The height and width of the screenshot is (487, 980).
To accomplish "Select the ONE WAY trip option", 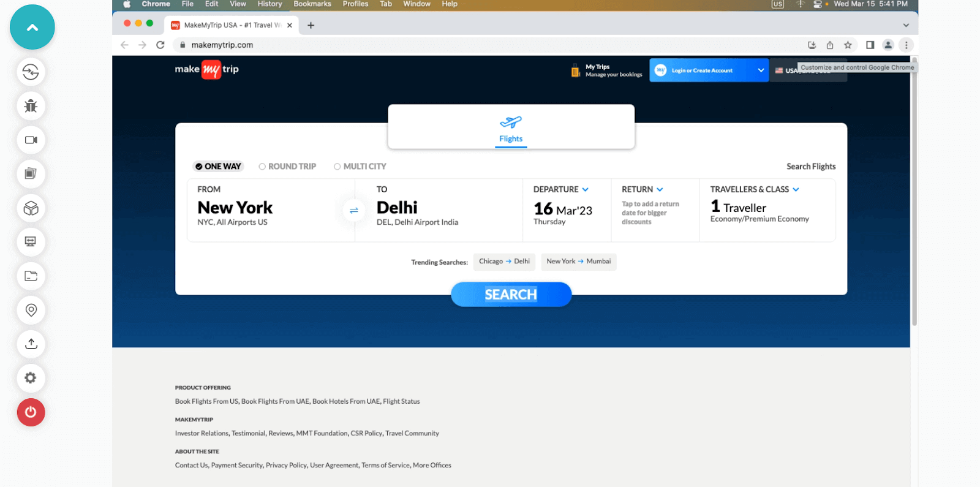I will click(x=218, y=167).
